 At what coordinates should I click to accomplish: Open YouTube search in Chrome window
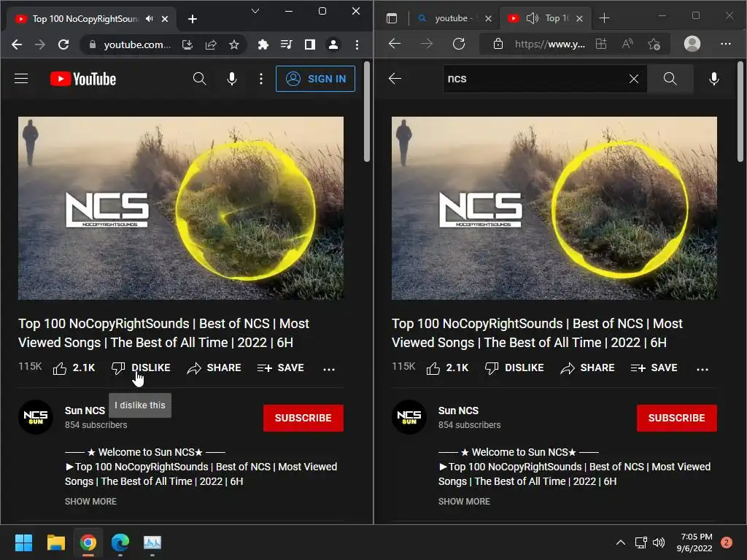[200, 79]
